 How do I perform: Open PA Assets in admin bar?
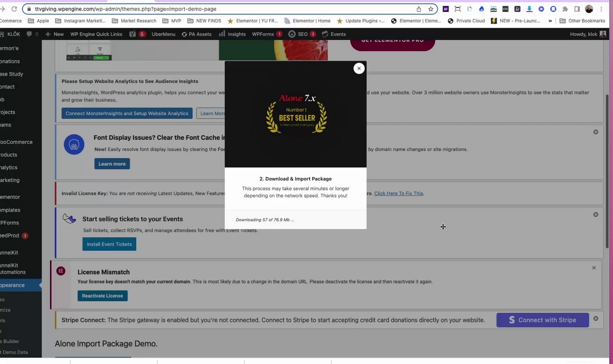196,34
